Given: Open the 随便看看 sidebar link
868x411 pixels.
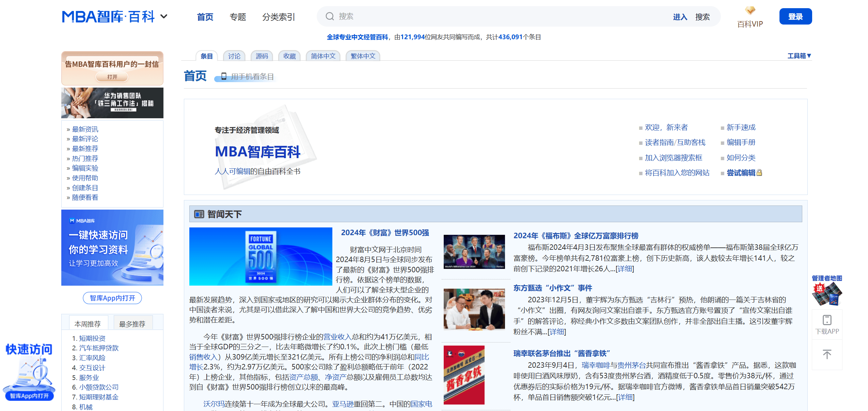Looking at the screenshot, I should (85, 197).
